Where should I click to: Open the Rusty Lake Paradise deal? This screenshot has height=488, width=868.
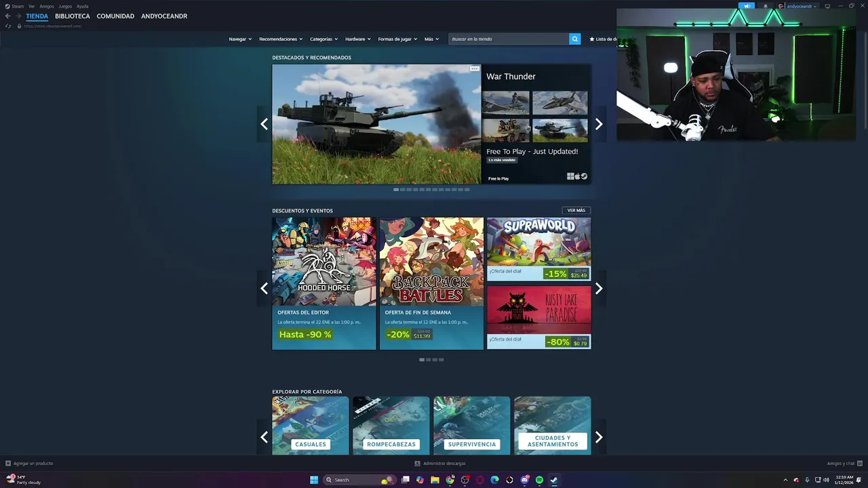tap(539, 317)
